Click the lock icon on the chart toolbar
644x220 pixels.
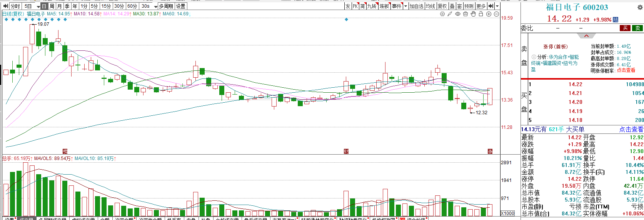click(x=480, y=14)
